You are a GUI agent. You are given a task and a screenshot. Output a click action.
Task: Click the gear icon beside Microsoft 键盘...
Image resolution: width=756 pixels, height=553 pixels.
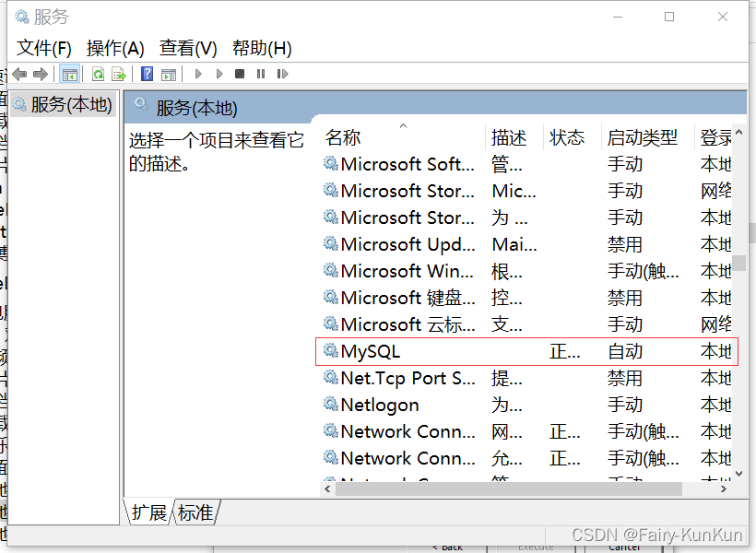point(331,297)
